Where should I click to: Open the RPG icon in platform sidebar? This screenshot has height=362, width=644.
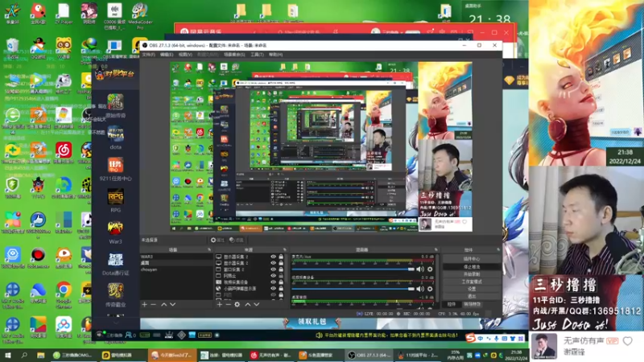pos(115,200)
